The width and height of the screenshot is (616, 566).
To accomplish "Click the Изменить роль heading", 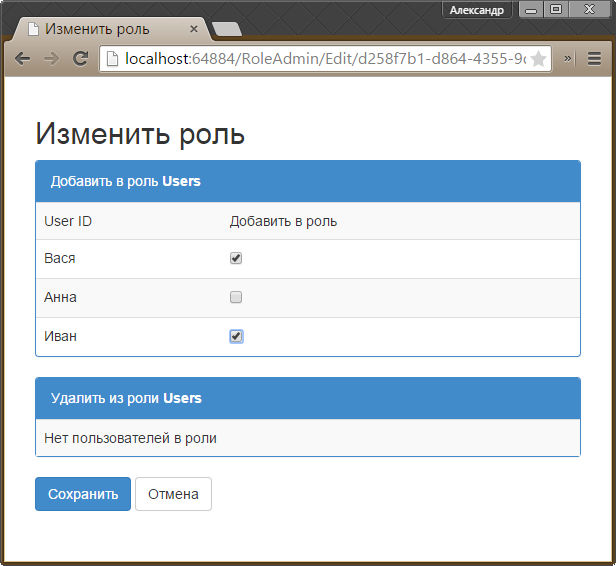I will [140, 134].
